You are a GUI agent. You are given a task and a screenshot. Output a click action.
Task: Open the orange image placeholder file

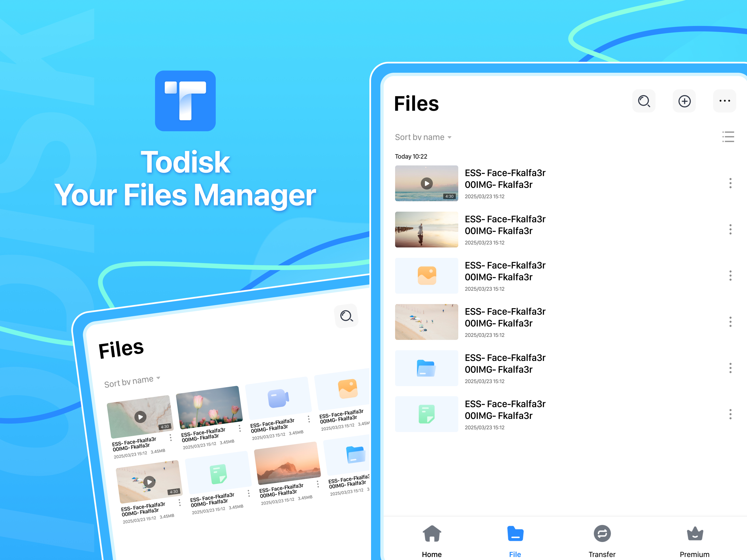point(427,276)
